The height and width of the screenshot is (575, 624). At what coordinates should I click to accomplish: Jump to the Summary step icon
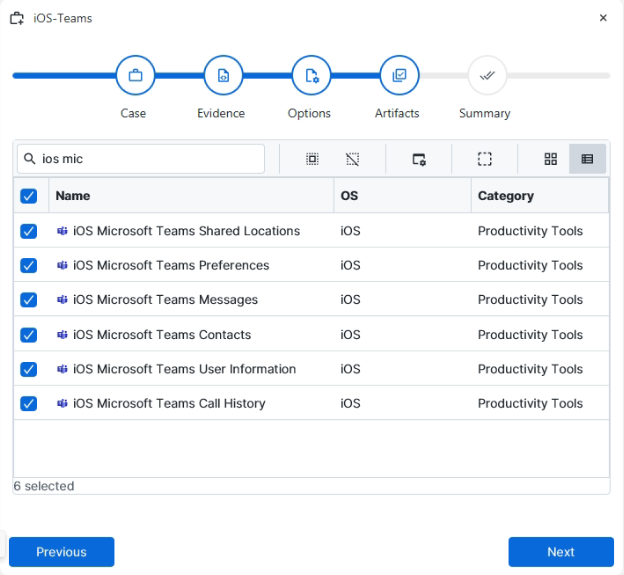point(487,75)
